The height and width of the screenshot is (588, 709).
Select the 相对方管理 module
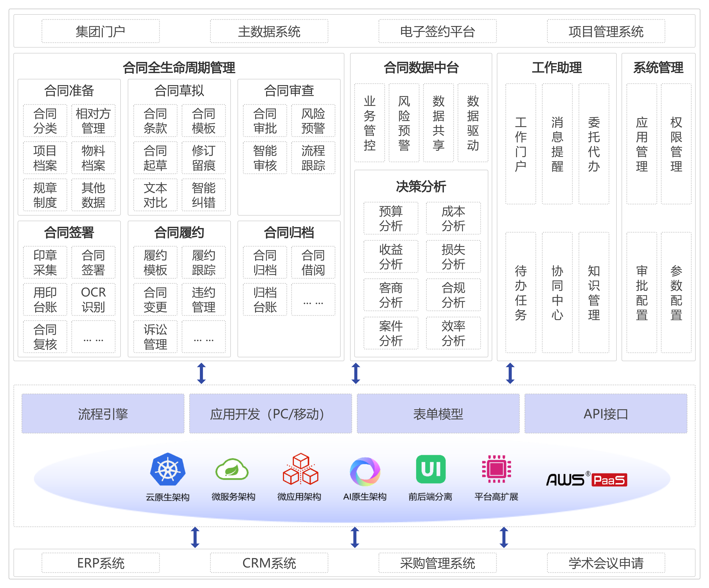point(93,121)
